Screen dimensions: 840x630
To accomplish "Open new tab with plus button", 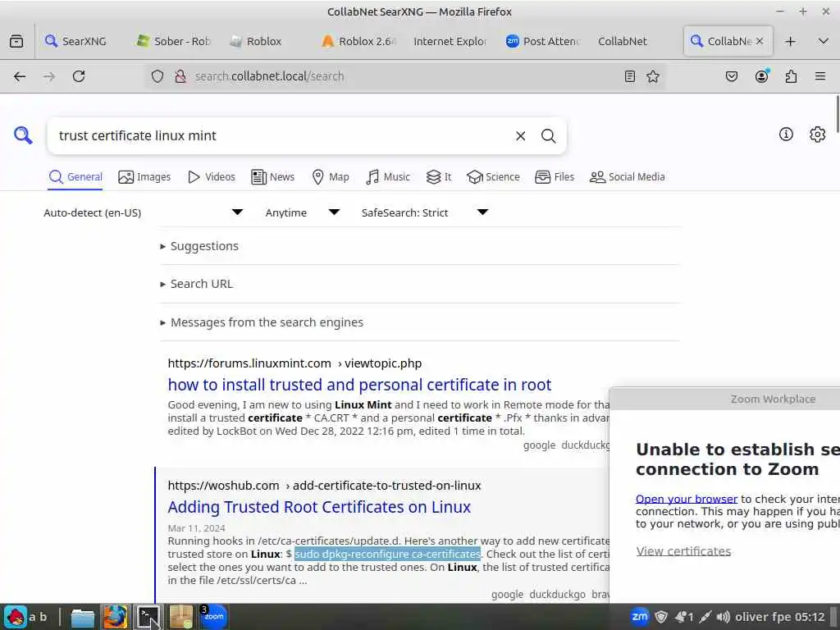I will pos(790,41).
